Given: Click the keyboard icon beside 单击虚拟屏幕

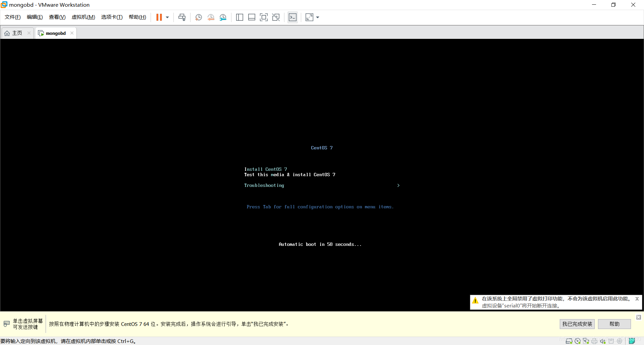Looking at the screenshot, I should (7, 324).
